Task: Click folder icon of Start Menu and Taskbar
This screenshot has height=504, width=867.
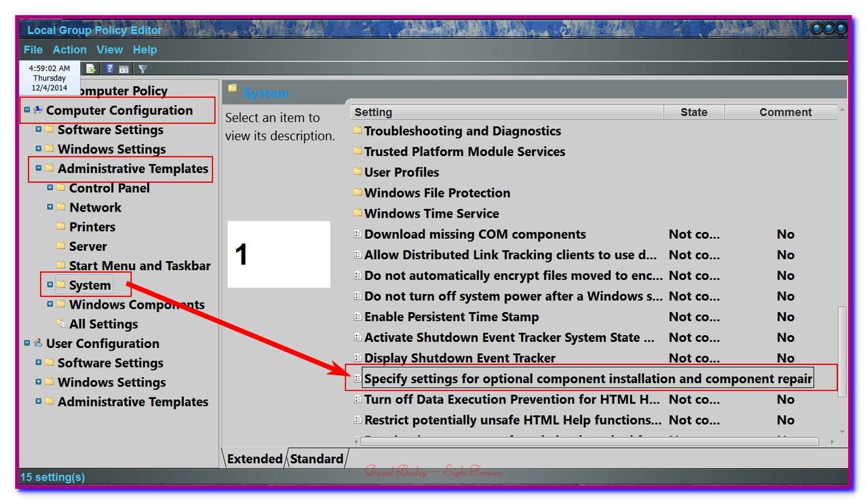Action: pyautogui.click(x=61, y=265)
